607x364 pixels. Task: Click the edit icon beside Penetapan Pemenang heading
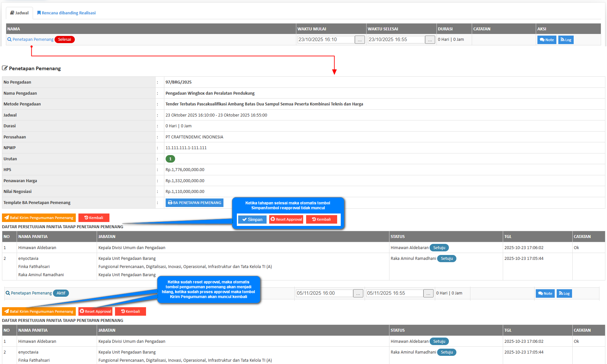click(x=5, y=68)
